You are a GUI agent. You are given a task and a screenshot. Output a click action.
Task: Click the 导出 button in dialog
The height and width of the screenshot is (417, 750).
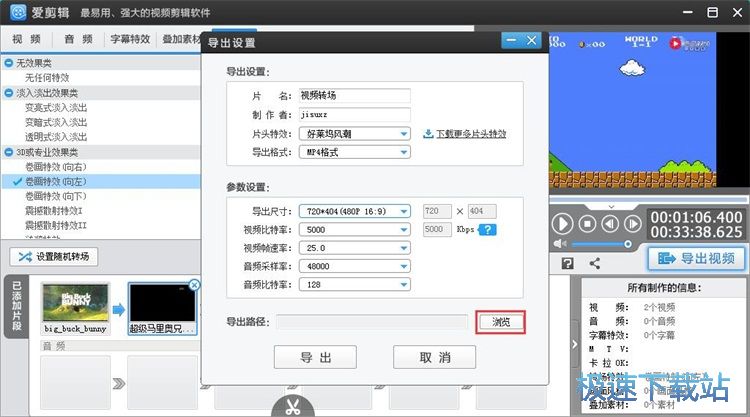click(315, 357)
